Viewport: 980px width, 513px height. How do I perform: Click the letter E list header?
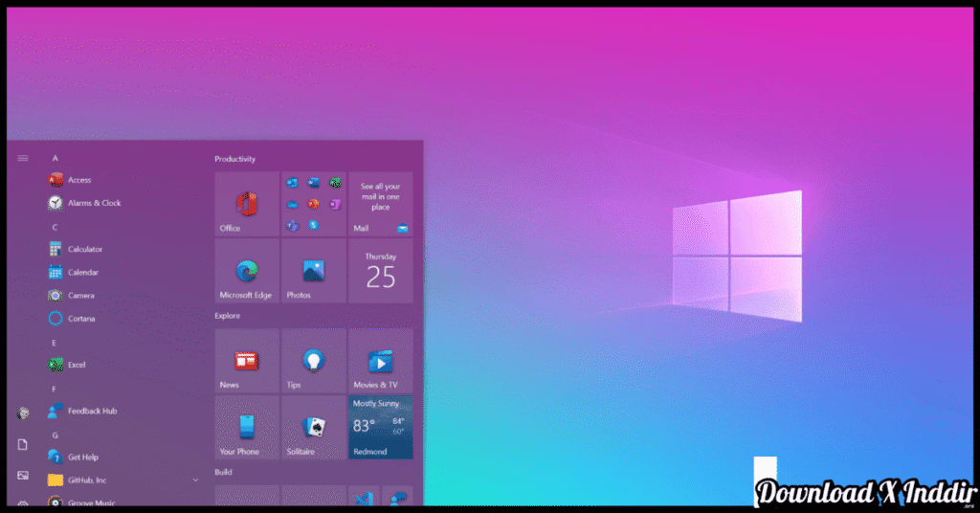pos(55,343)
